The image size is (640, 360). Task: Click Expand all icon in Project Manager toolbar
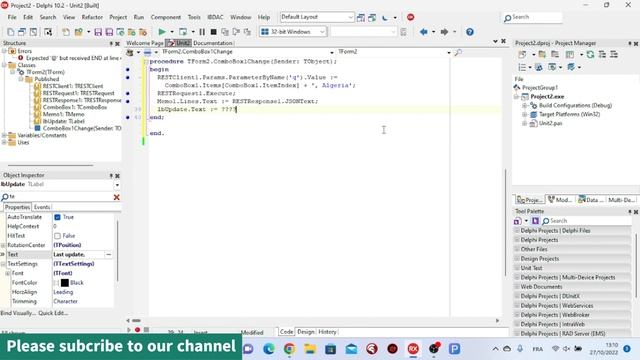click(x=602, y=54)
